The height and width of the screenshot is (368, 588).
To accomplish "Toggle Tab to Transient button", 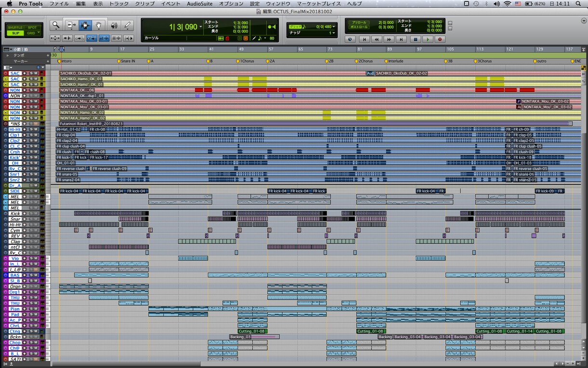I will pyautogui.click(x=67, y=38).
